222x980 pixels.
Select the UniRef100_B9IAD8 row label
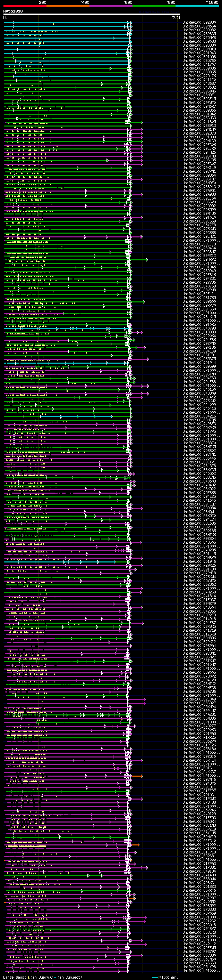[x=199, y=57]
